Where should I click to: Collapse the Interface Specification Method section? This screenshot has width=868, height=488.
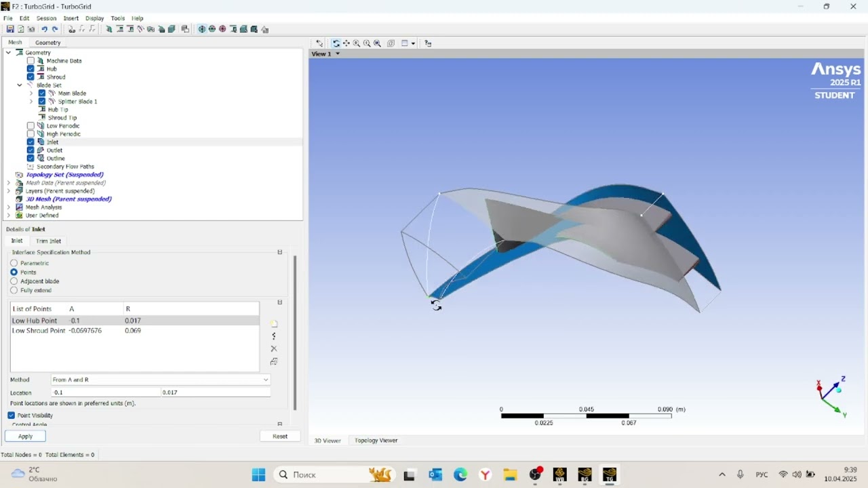pos(280,252)
